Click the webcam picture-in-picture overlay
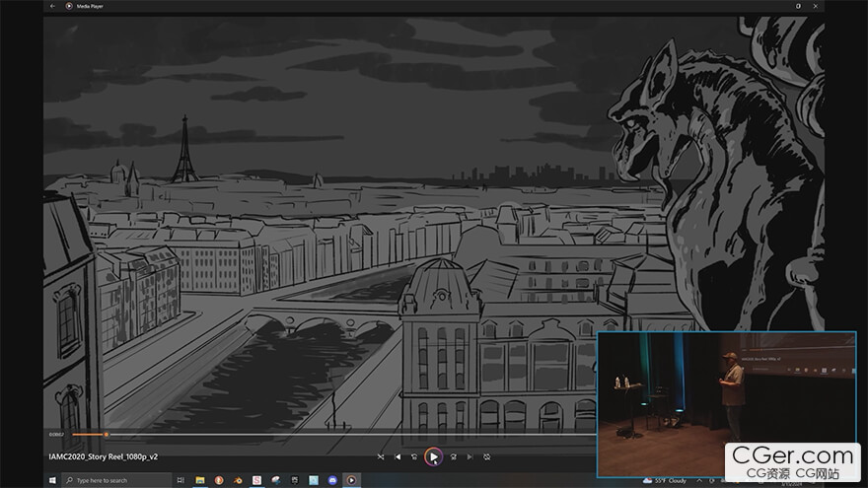This screenshot has height=488, width=868. (x=726, y=404)
